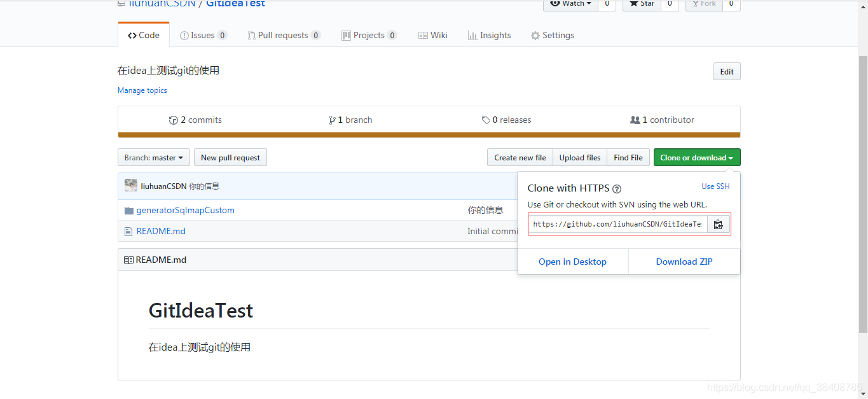868x399 pixels.
Task: Open the Pull requests tab
Action: point(284,35)
